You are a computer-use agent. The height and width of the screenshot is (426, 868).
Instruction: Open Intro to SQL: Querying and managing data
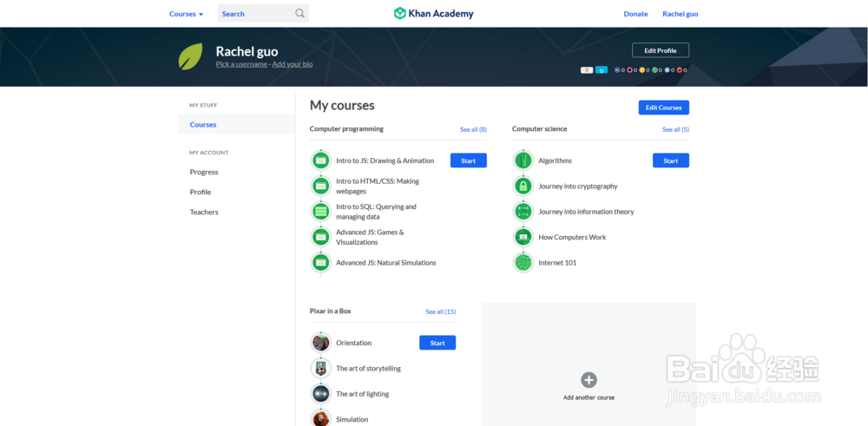coord(377,212)
